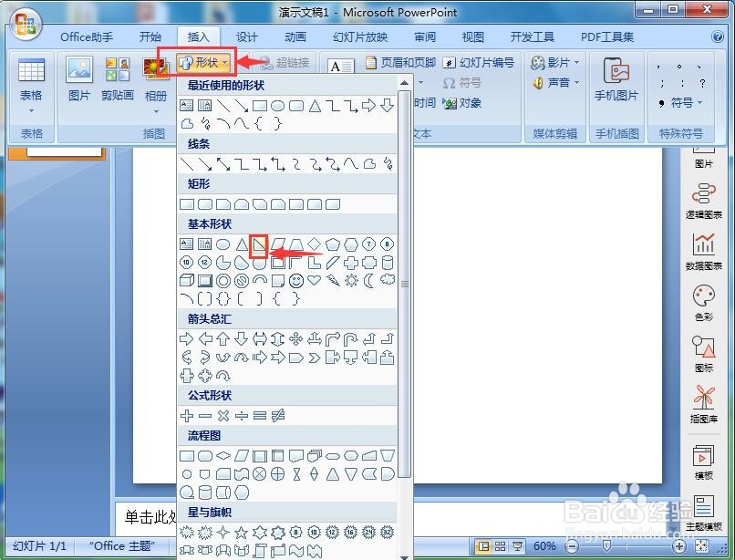Image resolution: width=735 pixels, height=560 pixels.
Task: Insert 对象 object
Action: (462, 103)
